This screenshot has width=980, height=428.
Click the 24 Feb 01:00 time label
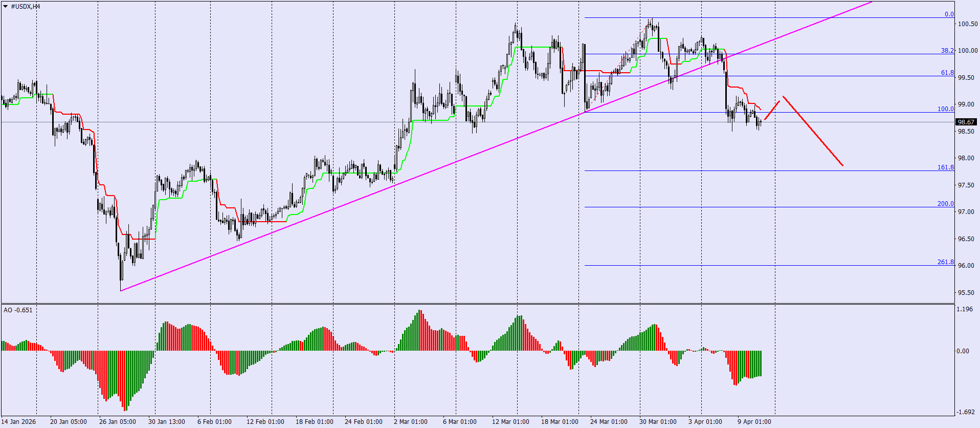pos(364,422)
